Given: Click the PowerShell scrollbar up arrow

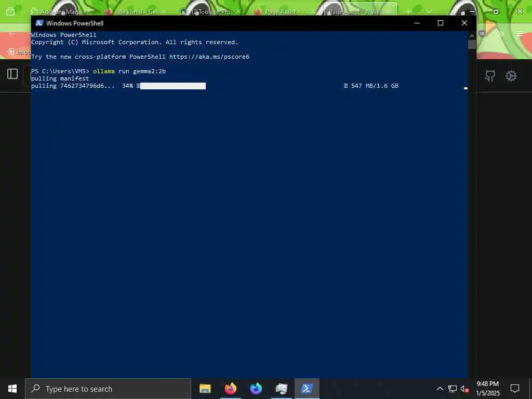Looking at the screenshot, I should tap(472, 36).
